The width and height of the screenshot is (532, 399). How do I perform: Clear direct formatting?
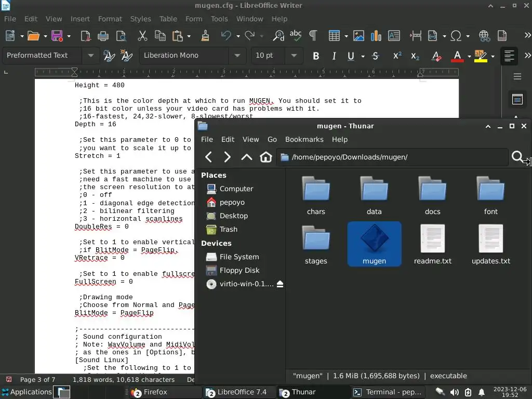click(436, 56)
